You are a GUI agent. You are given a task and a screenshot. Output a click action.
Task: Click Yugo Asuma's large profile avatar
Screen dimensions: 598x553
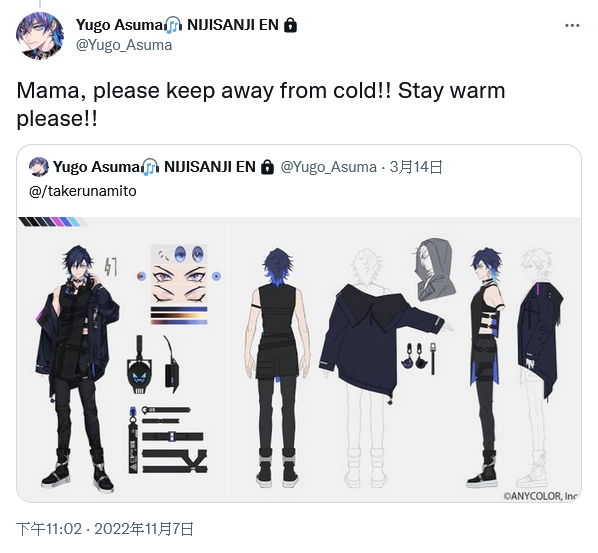point(40,36)
